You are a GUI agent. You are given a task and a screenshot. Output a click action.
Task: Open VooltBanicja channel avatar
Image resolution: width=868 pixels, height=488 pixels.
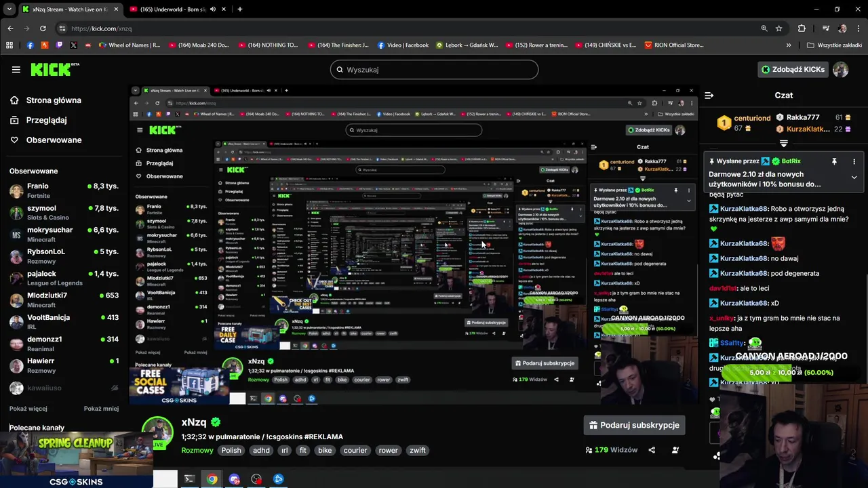pyautogui.click(x=16, y=322)
